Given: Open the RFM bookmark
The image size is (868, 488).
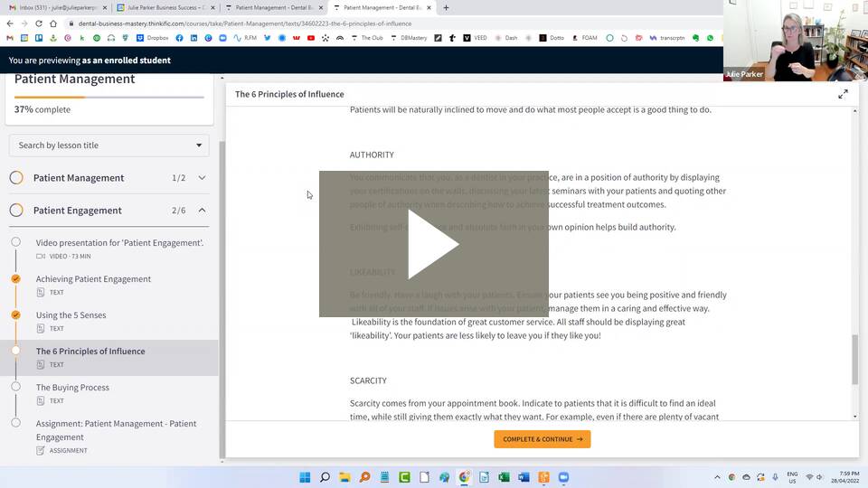Looking at the screenshot, I should click(x=245, y=38).
